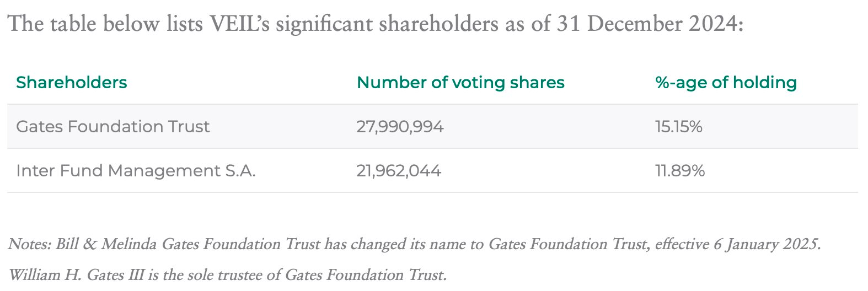The image size is (868, 291).
Task: Click the 27,990,994 voting shares value
Action: coord(400,127)
